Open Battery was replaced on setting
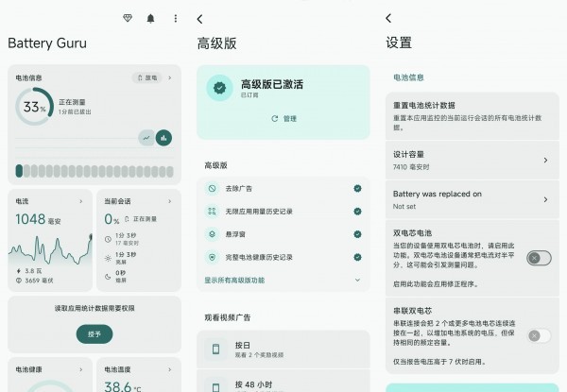This screenshot has width=567, height=392. [472, 199]
